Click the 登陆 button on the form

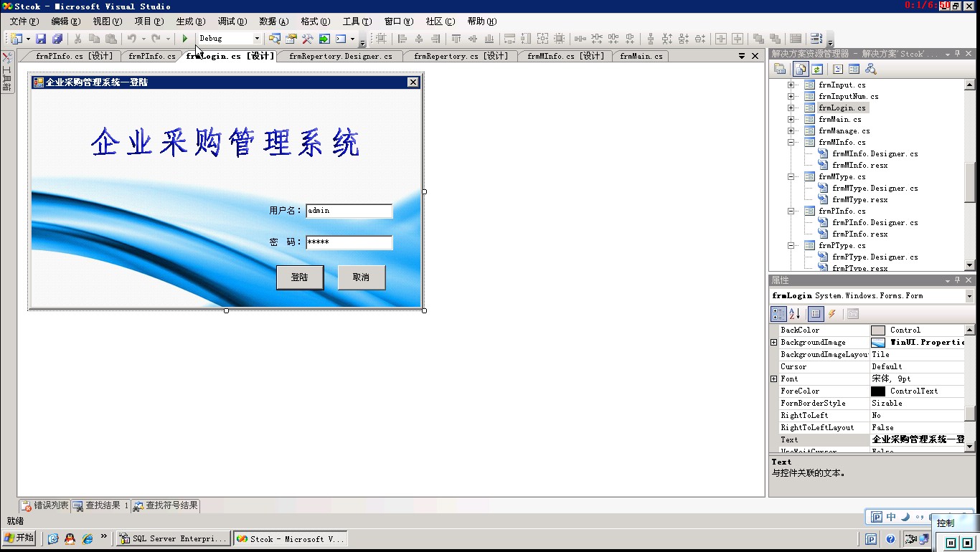pyautogui.click(x=300, y=277)
